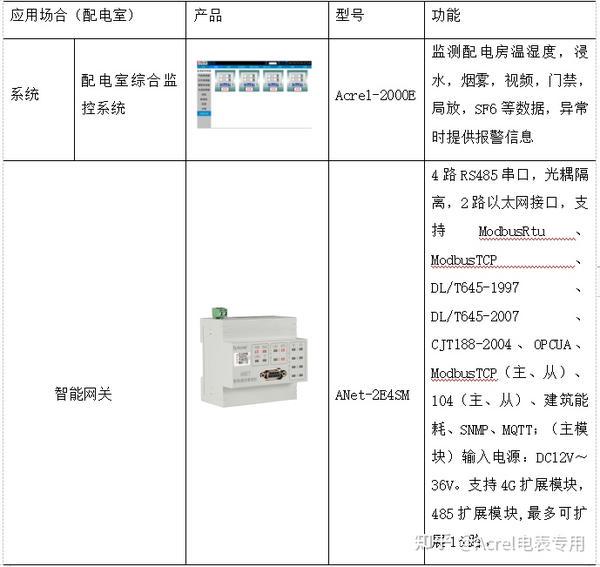The image size is (600, 567).
Task: Click the 产品 column header
Action: point(257,20)
